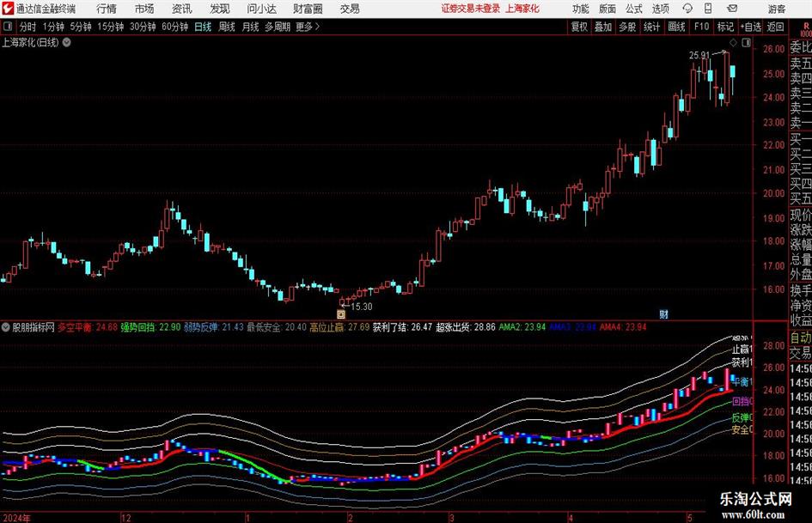Add stock via +自选 button

click(751, 27)
